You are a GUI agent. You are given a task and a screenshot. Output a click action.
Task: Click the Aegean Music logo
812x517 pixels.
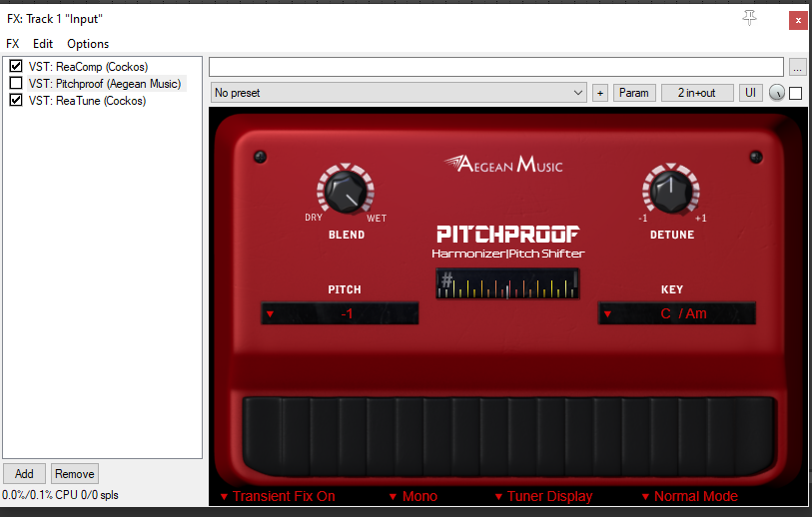(x=503, y=164)
